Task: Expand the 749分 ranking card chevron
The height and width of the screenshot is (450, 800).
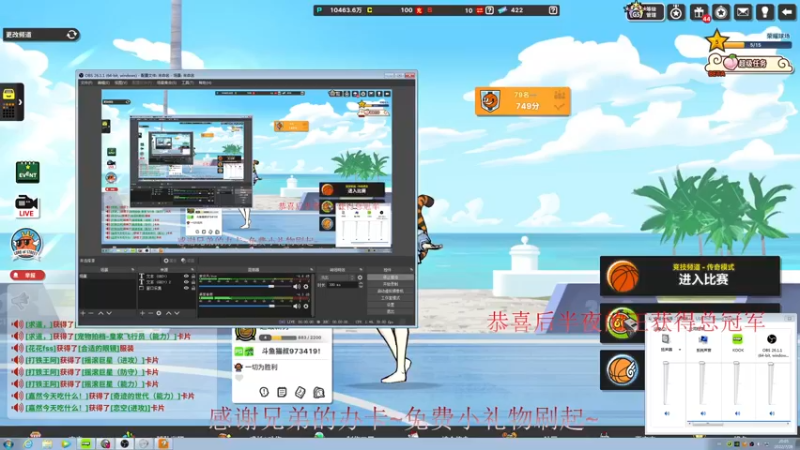Action: pos(559,107)
